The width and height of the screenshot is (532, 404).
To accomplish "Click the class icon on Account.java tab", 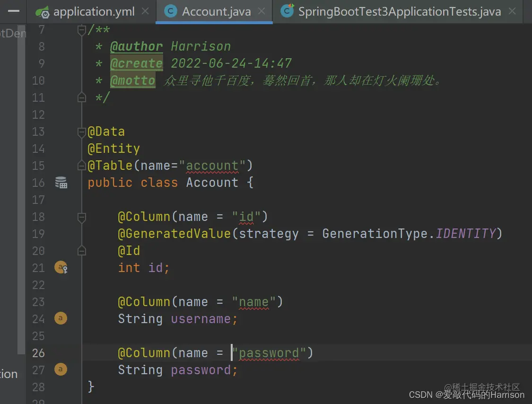I will (171, 11).
